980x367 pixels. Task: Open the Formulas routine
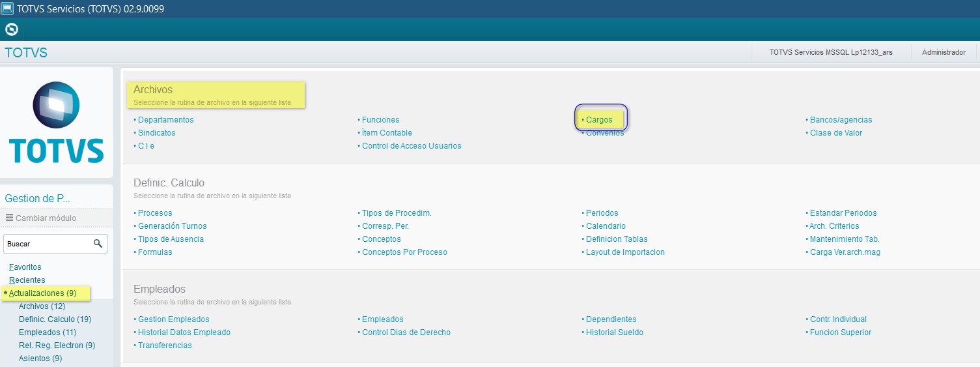pyautogui.click(x=155, y=252)
